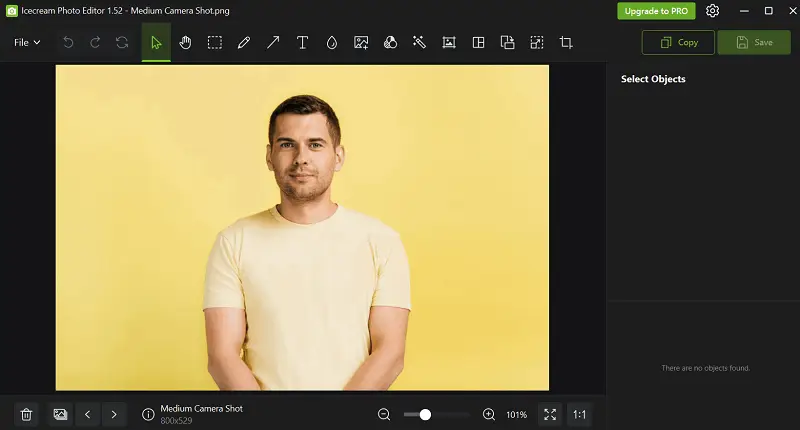The width and height of the screenshot is (800, 430).
Task: Choose the dashed rectangle selection tool
Action: coord(215,42)
